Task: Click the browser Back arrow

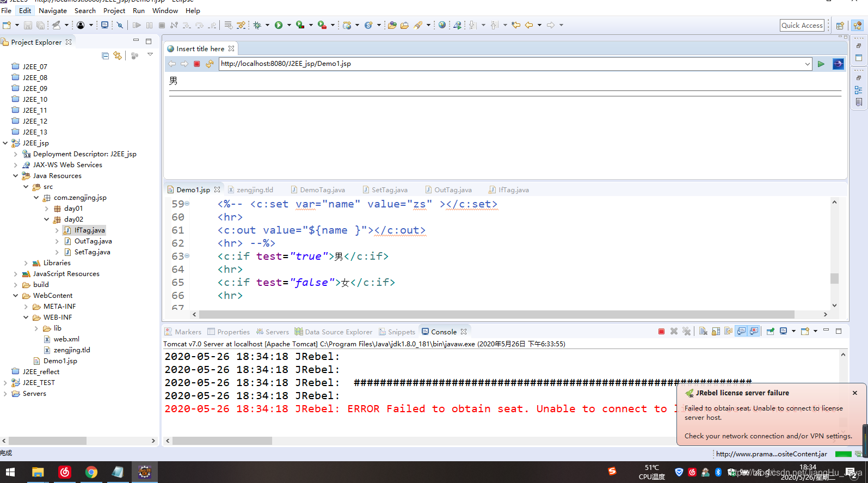Action: 172,64
